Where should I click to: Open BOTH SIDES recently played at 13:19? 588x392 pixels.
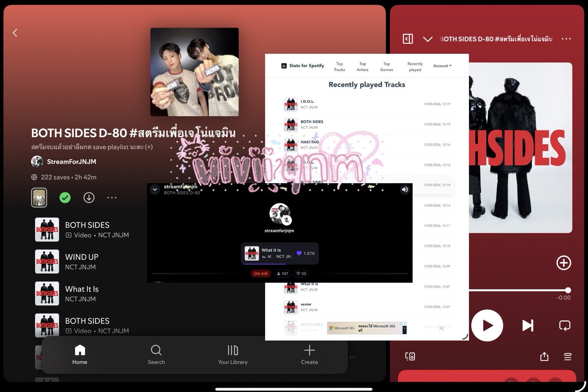point(367,124)
